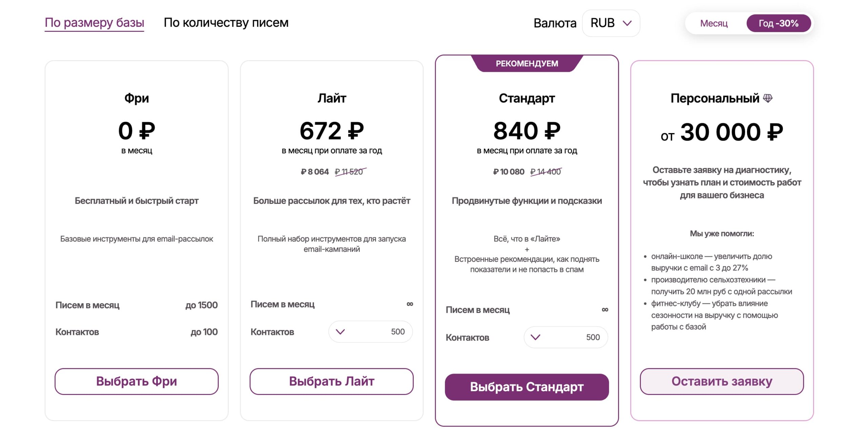Click the chevron in the Стандарт contacts selector
Screen dimensions: 868x442
[x=535, y=337]
